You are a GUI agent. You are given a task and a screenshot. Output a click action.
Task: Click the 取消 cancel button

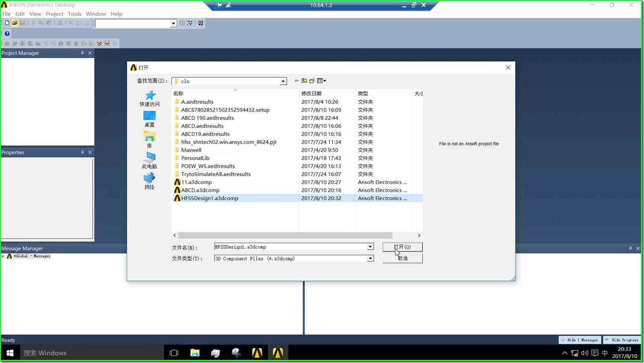point(402,258)
